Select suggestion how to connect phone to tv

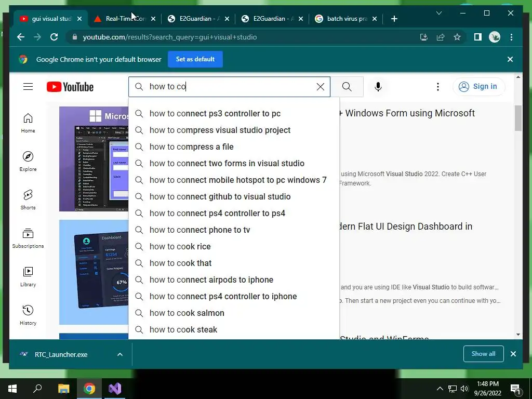[x=234, y=230]
